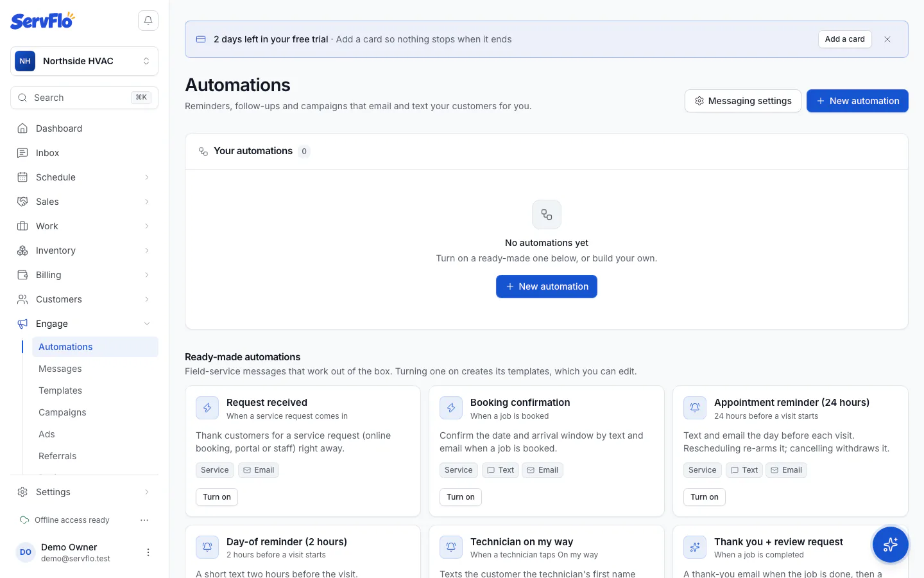Screen dimensions: 924x578
Task: Click the Thank you review request icon
Action: 695,547
